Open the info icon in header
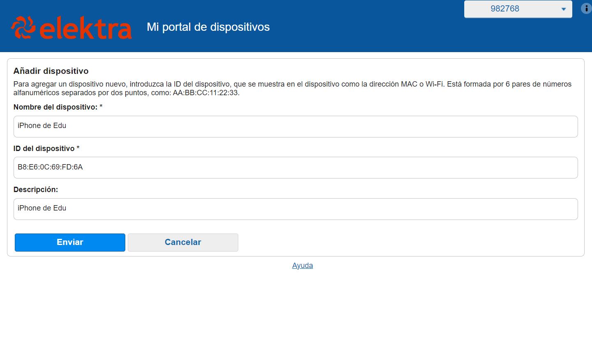The image size is (592, 364). tap(586, 8)
